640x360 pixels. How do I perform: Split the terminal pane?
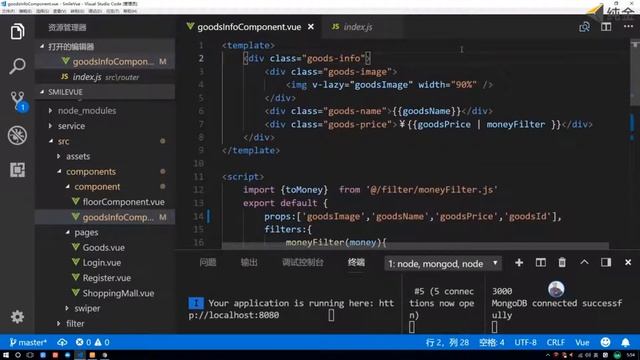click(540, 262)
